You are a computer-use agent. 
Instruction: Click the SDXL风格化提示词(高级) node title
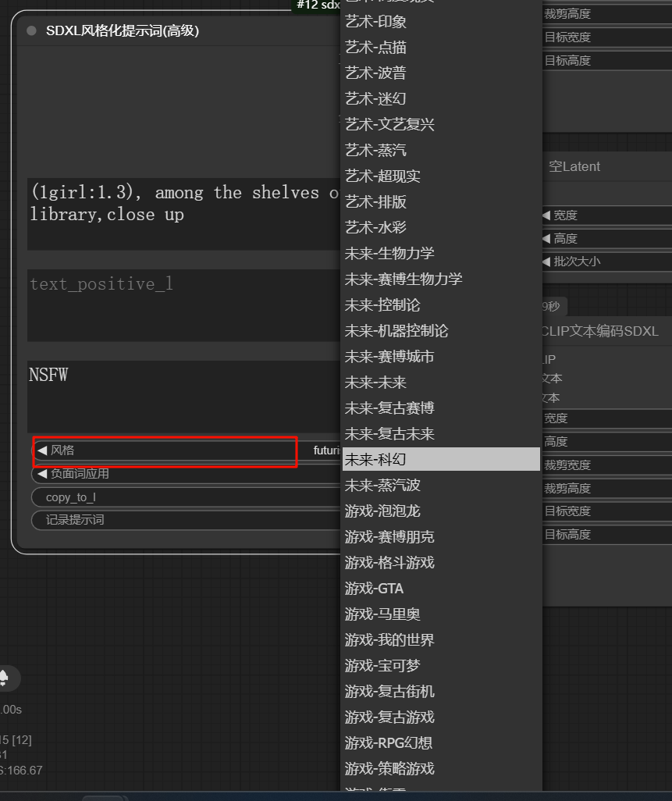coord(123,30)
